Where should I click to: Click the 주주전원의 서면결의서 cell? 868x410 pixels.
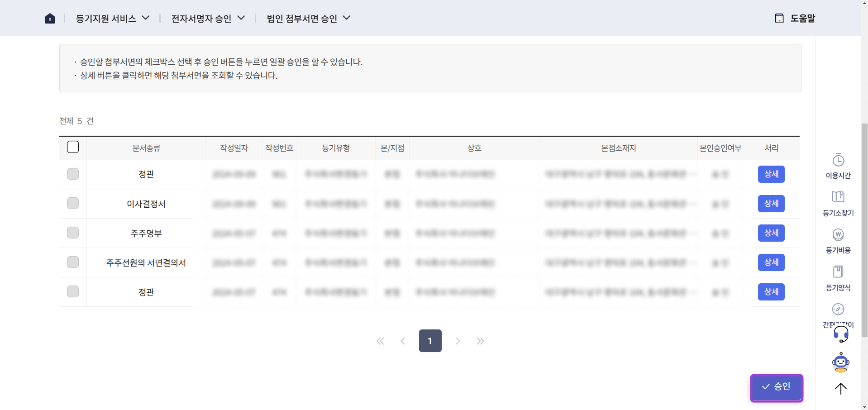pos(146,262)
